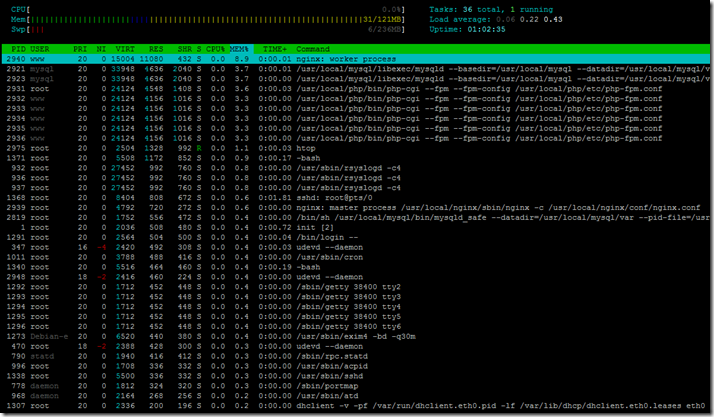
Task: Select udevd --daemon process PID 347
Action: (x=356, y=247)
